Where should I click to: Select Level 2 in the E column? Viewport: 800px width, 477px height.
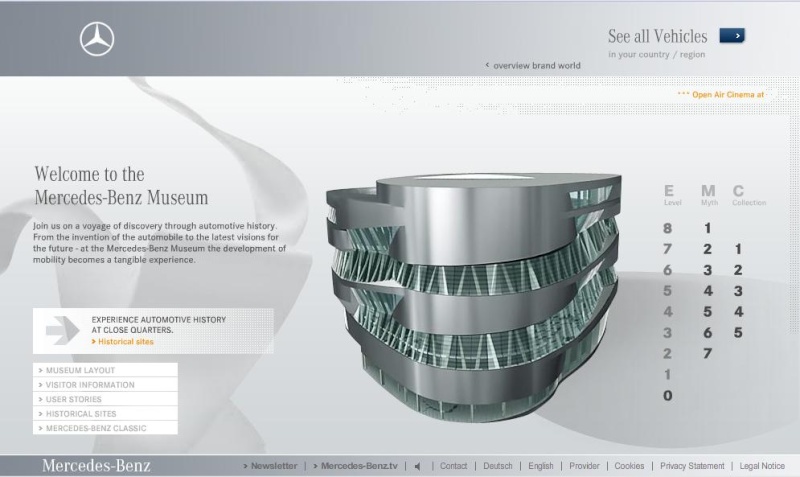point(667,354)
